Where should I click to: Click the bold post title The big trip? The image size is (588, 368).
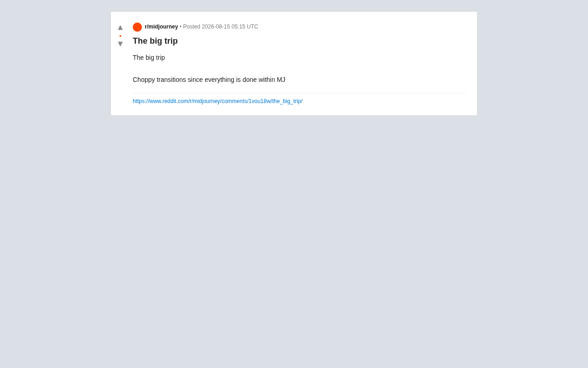pyautogui.click(x=155, y=41)
